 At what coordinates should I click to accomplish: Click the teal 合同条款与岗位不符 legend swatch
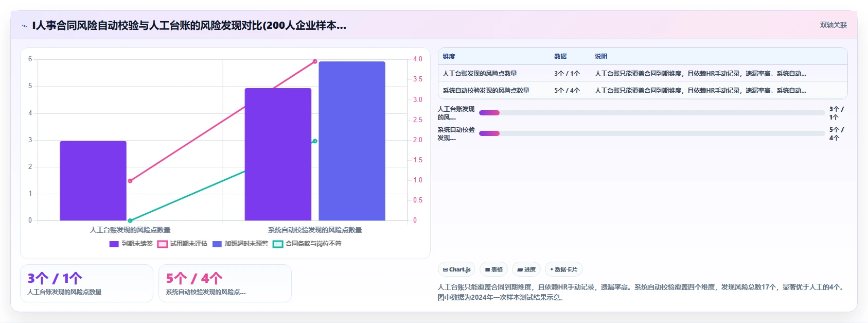[278, 244]
